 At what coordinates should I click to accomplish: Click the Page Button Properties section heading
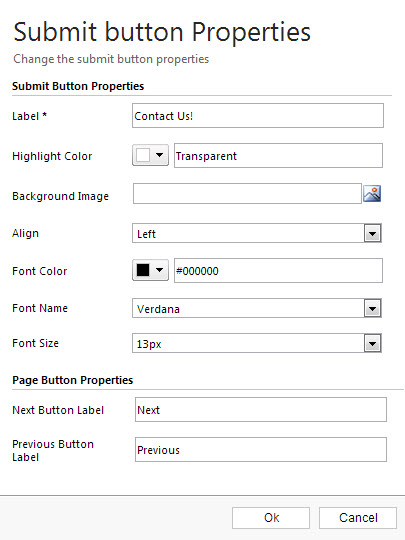pyautogui.click(x=73, y=380)
